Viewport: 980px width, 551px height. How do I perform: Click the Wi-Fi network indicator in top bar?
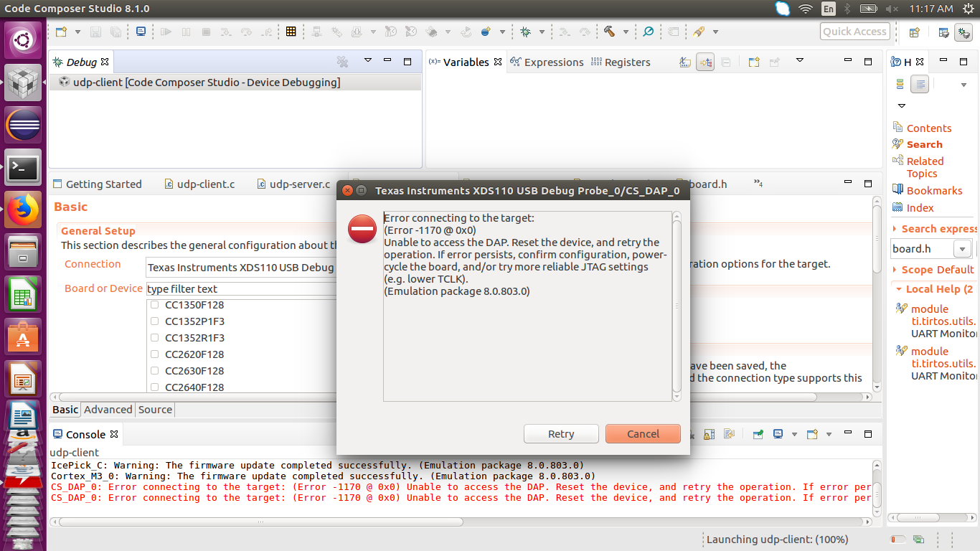806,9
